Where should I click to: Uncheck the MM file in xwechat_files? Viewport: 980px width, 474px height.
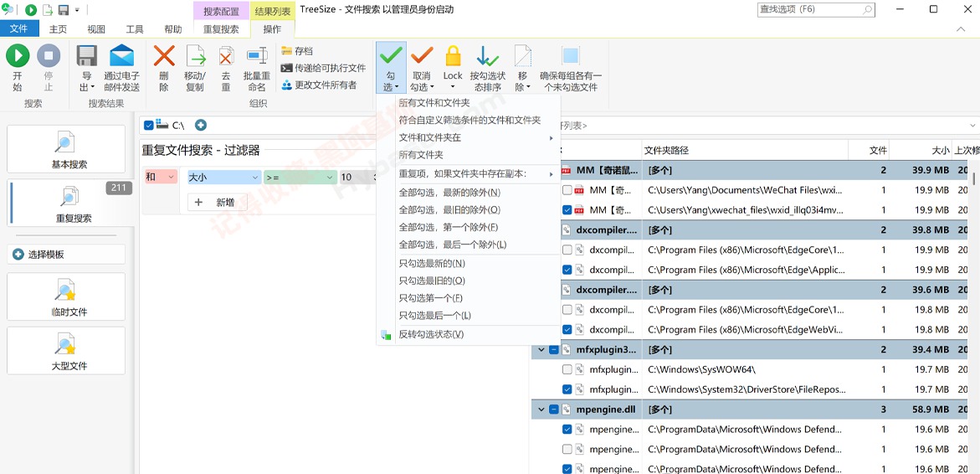click(567, 209)
